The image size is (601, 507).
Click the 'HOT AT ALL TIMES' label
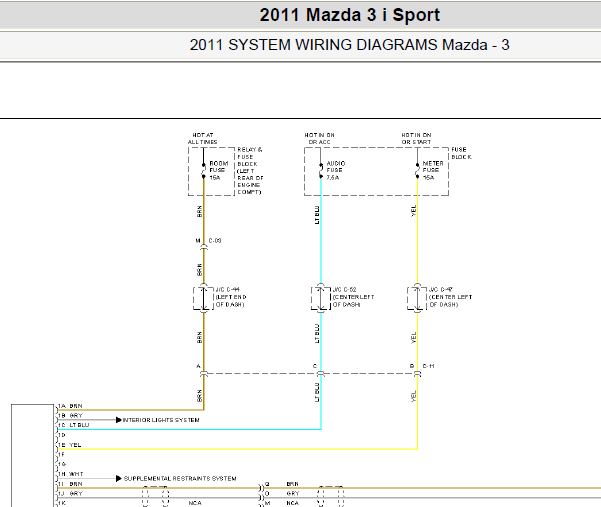click(x=202, y=138)
